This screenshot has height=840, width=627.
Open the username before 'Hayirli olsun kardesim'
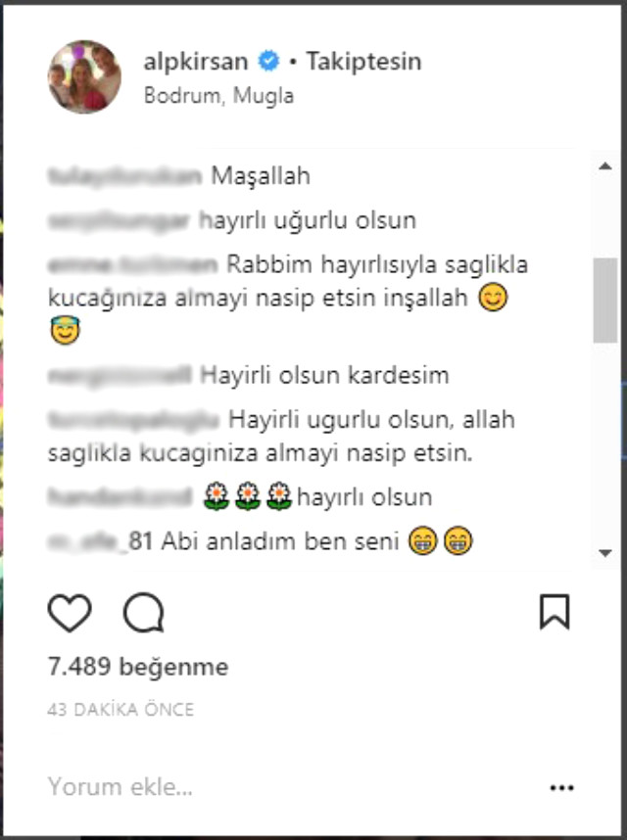coord(121,376)
